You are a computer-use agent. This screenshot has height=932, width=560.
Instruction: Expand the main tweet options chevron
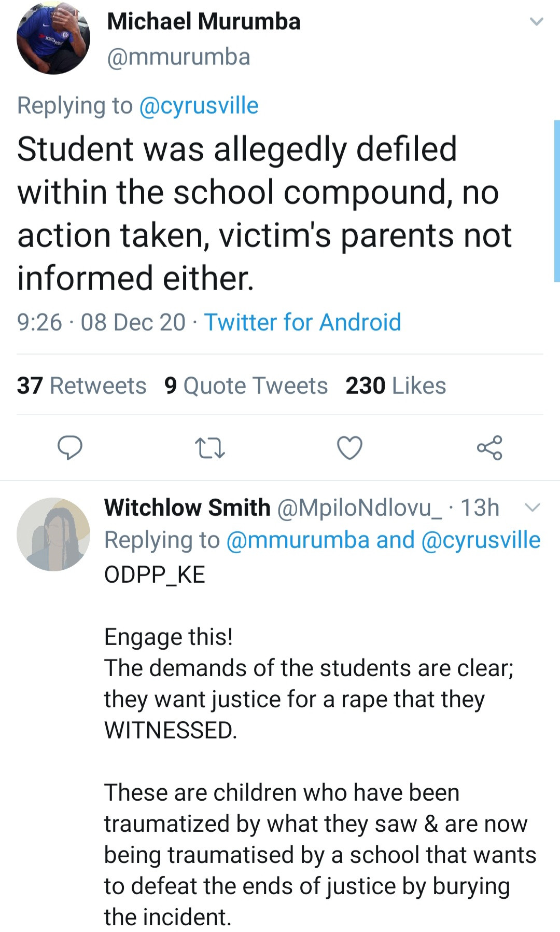(536, 22)
